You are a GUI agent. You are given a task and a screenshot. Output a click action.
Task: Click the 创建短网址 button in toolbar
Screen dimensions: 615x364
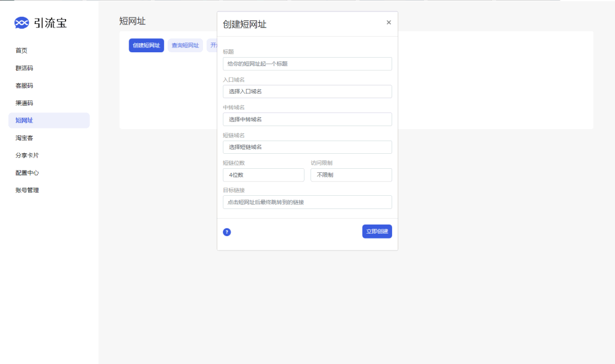[x=146, y=46]
